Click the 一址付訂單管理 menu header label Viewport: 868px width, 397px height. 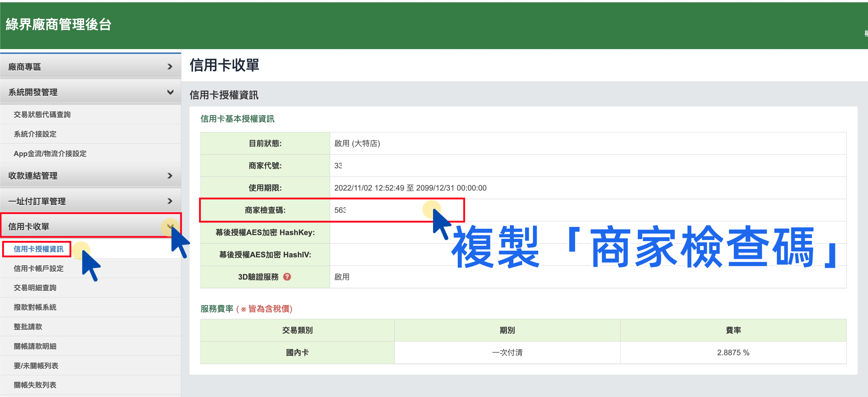point(37,202)
